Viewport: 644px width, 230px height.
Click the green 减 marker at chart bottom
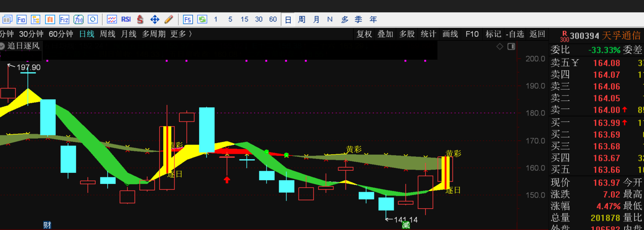click(x=406, y=225)
